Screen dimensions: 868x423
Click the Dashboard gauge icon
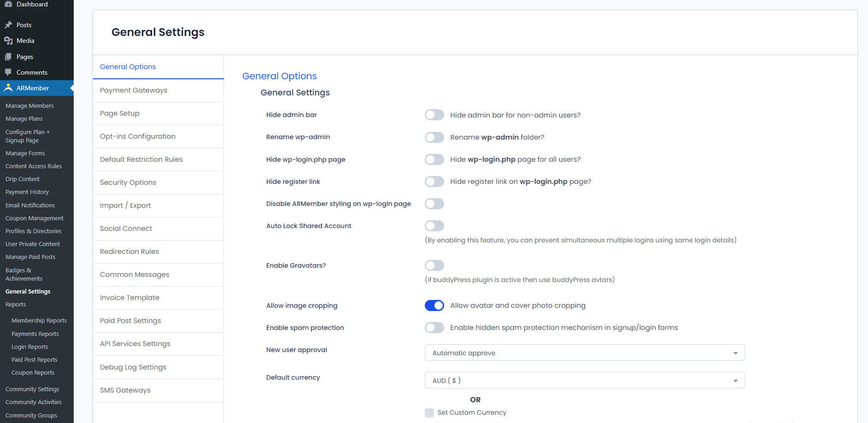point(8,4)
